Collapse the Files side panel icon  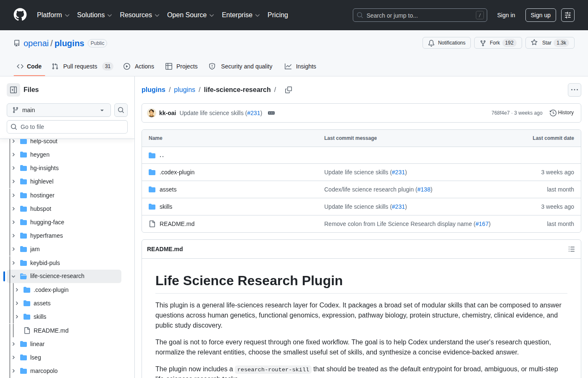pyautogui.click(x=13, y=90)
